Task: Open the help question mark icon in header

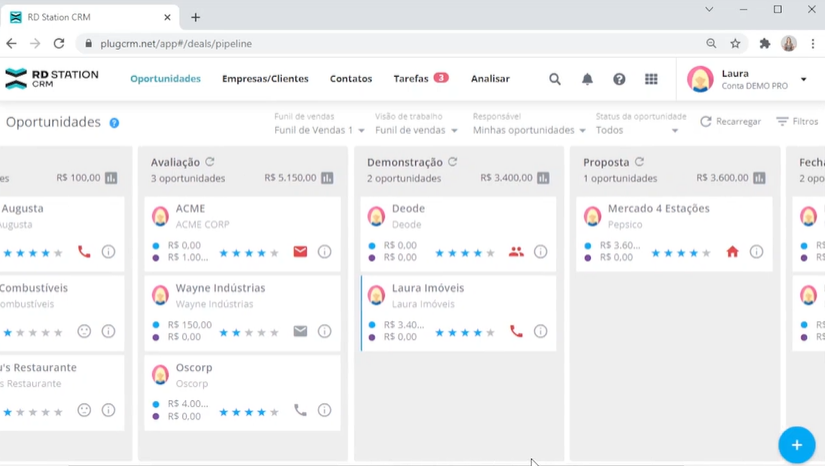Action: click(619, 79)
